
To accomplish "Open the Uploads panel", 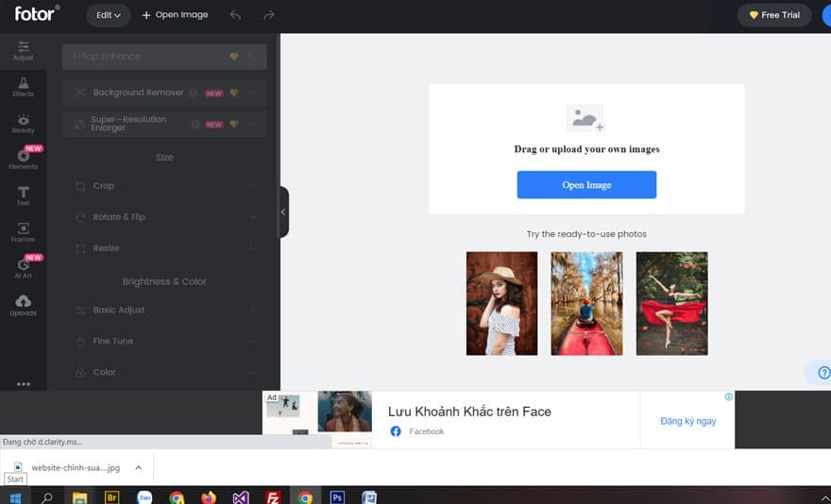I will click(23, 306).
